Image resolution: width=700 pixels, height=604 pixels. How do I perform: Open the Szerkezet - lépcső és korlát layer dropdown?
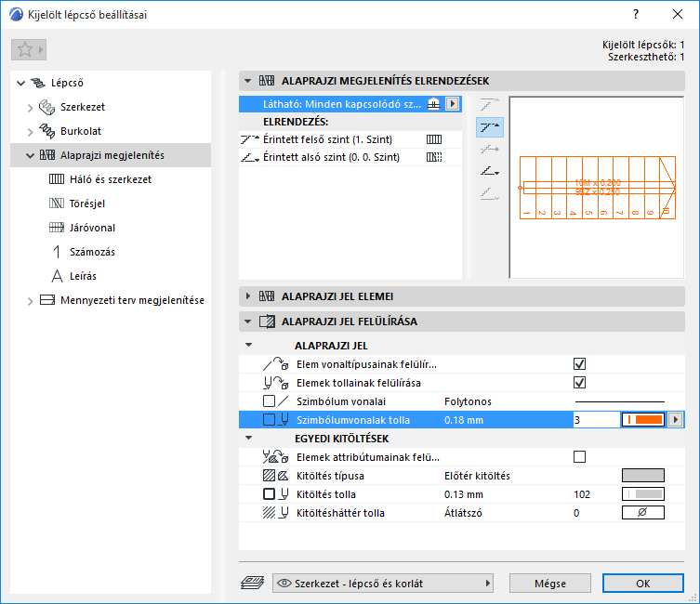pyautogui.click(x=383, y=583)
